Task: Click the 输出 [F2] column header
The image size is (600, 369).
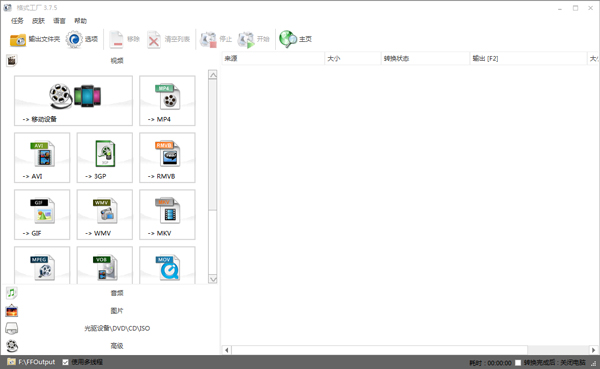Action: click(x=528, y=58)
